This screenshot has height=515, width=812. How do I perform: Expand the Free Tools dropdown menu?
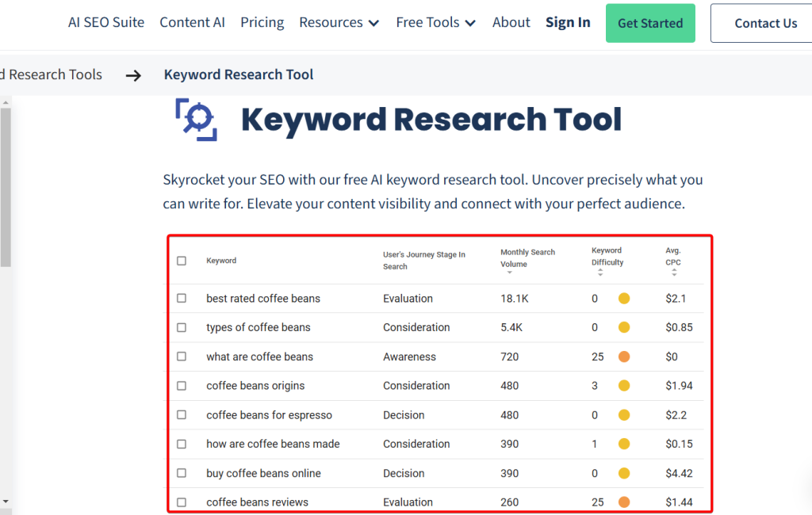tap(435, 23)
